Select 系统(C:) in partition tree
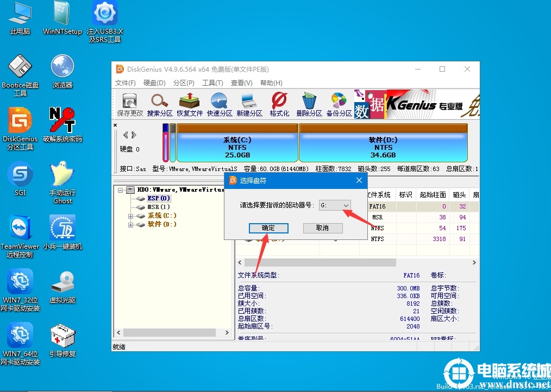The width and height of the screenshot is (551, 392). pos(162,216)
